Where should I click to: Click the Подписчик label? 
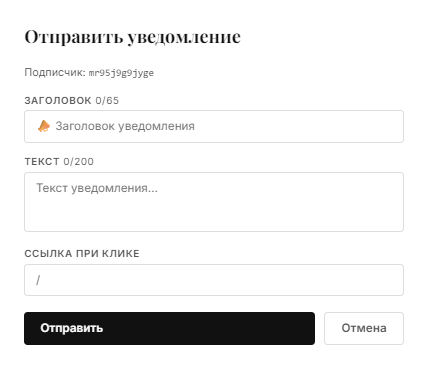click(55, 72)
